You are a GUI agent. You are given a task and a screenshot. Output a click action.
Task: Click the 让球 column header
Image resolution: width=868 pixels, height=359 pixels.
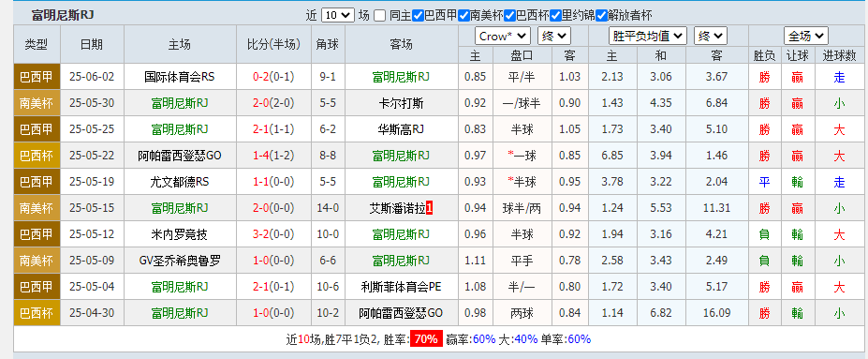tap(797, 55)
